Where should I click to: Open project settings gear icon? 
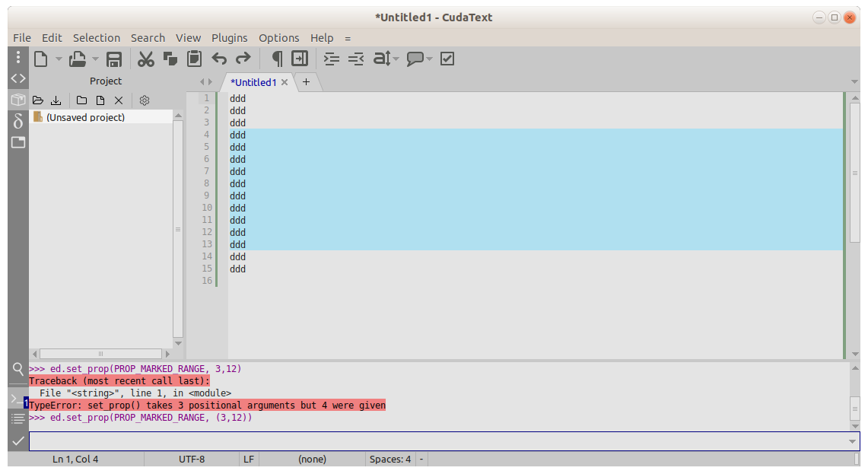click(145, 100)
